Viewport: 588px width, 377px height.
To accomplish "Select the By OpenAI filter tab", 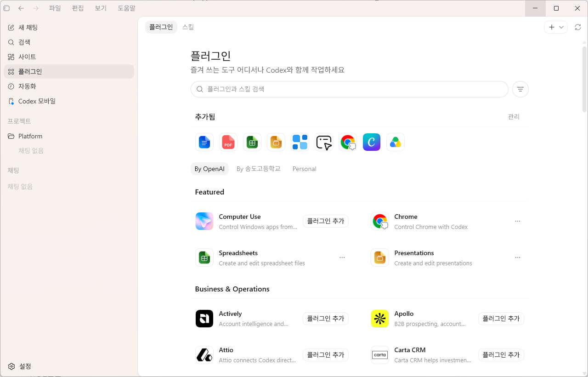I will tap(209, 169).
